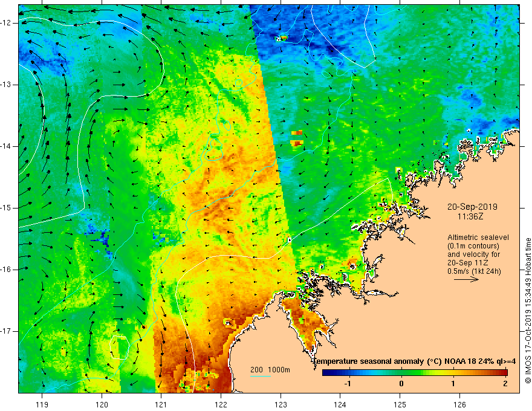Click latitude axis label "-17"
Screen dimensions: 532x411
6,331
